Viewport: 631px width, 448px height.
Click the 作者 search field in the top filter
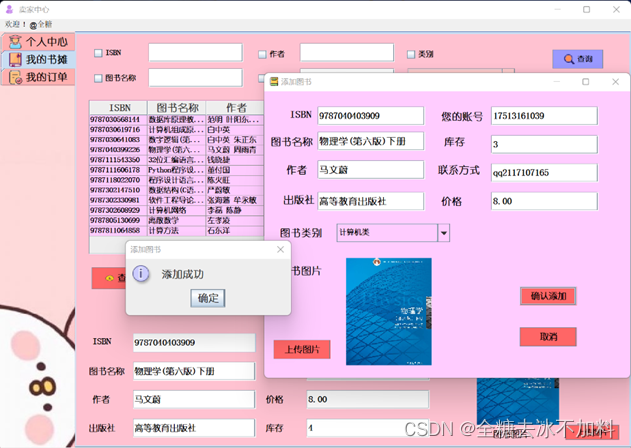point(347,53)
